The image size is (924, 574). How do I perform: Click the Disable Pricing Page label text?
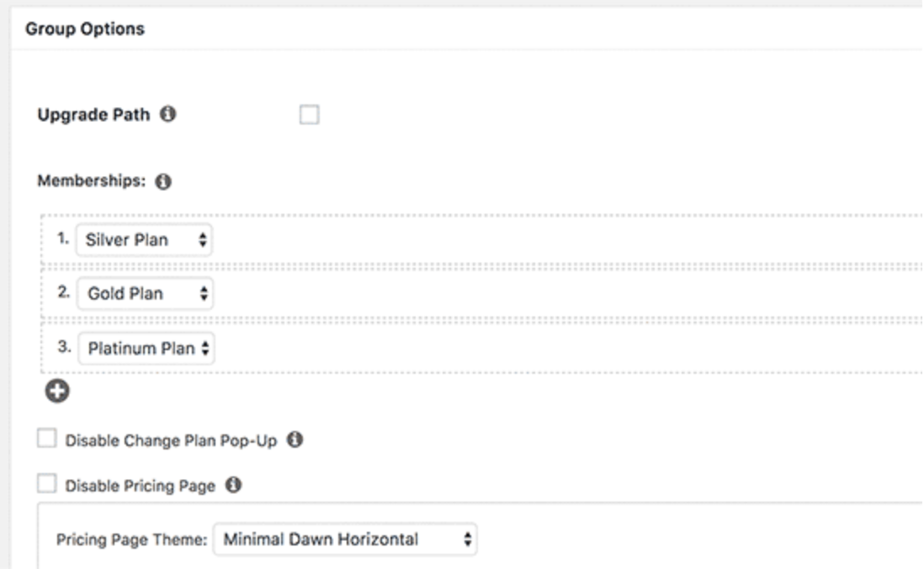[141, 486]
